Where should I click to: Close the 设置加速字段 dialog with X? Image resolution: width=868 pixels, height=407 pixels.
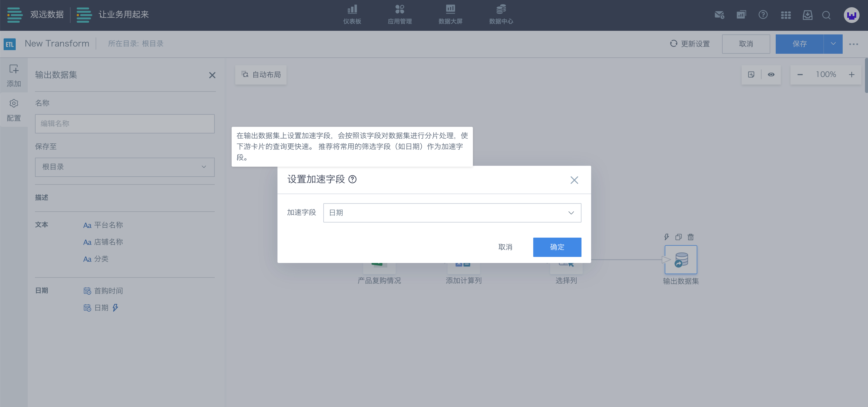click(x=574, y=180)
